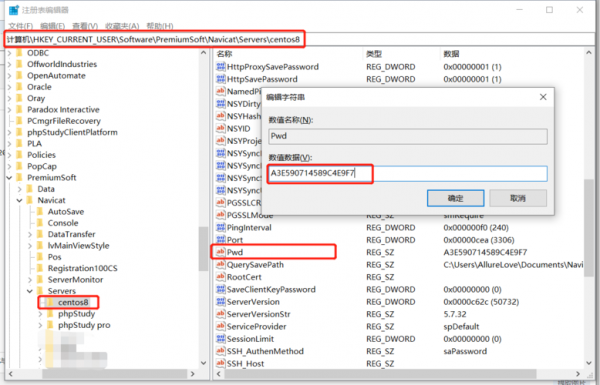
Task: Select HttpProxySavePassword DWORD icon
Action: 220,67
